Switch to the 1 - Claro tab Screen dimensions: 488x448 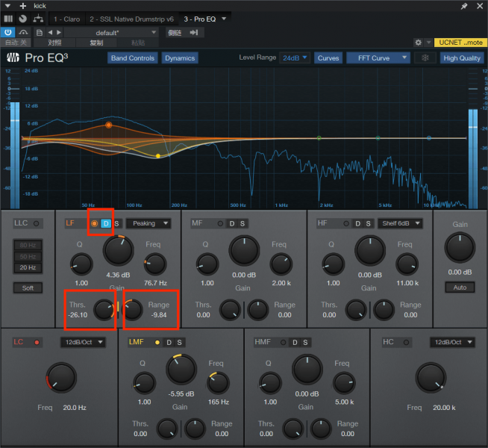66,19
